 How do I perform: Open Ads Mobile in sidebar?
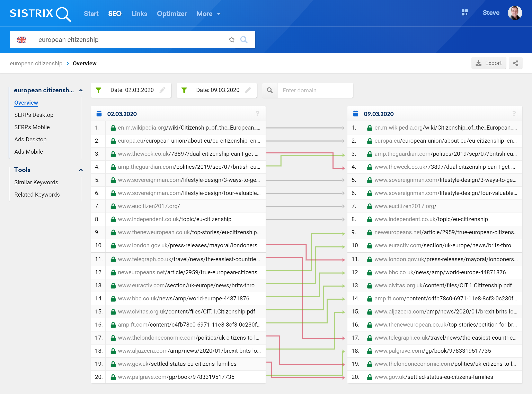click(x=29, y=152)
